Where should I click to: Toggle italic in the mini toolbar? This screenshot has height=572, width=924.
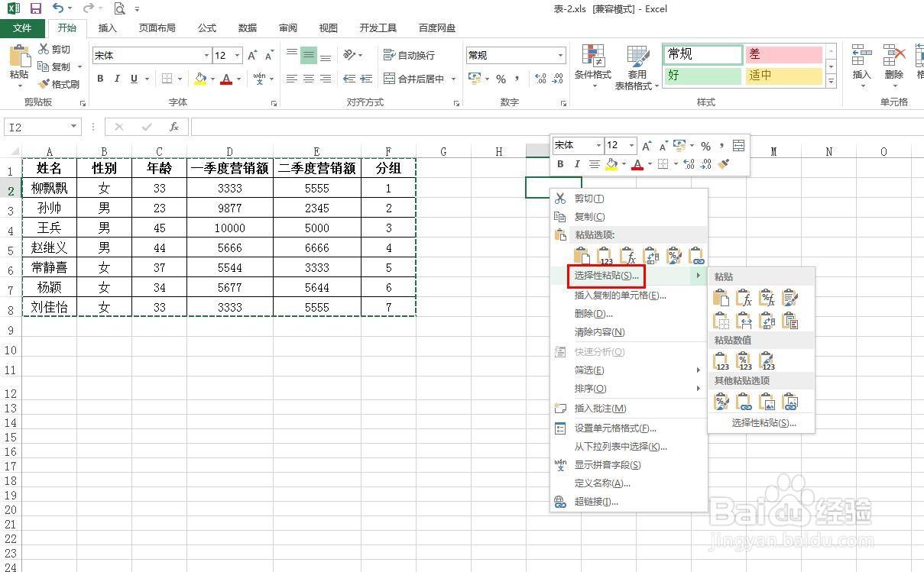(576, 165)
